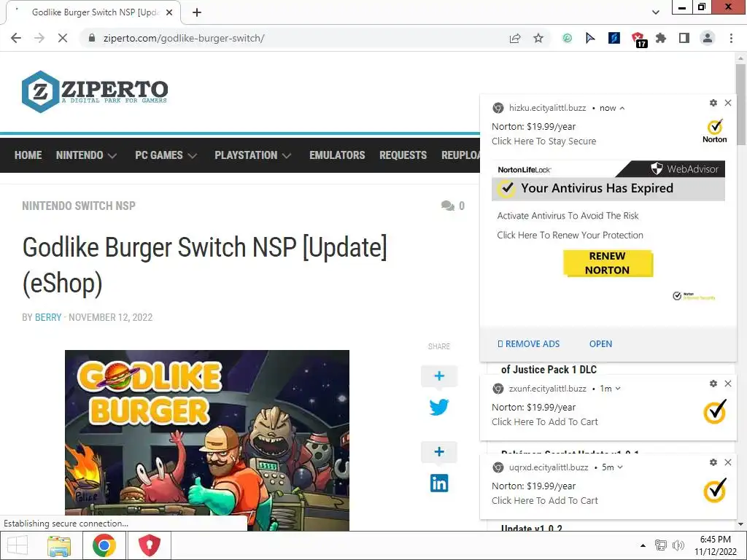747x560 pixels.
Task: Open the Extensions puzzle piece menu
Action: click(x=661, y=38)
